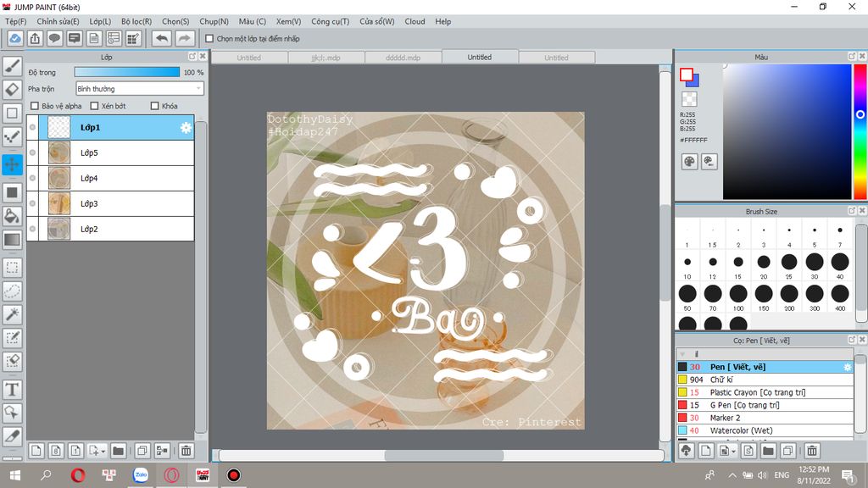Adjust the 'Độ trong' opacity slider
Viewport: 868px width, 488px height.
point(127,72)
